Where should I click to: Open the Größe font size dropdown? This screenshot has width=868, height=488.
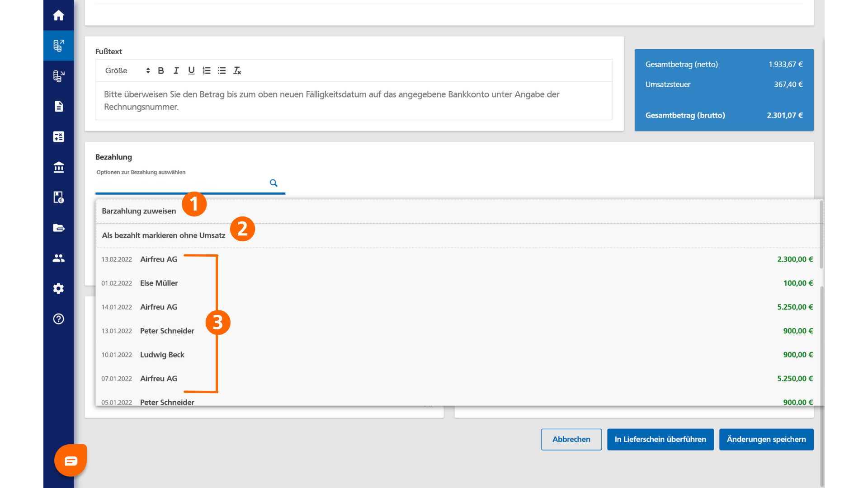click(127, 70)
